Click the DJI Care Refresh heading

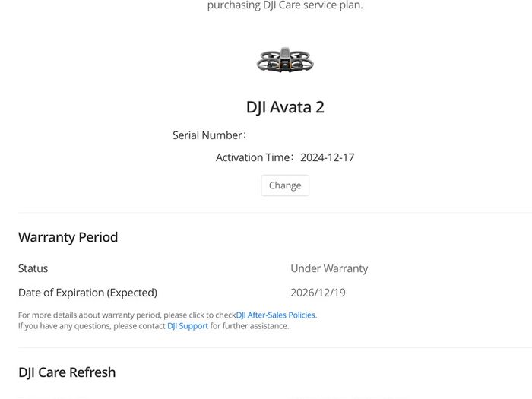coord(67,372)
